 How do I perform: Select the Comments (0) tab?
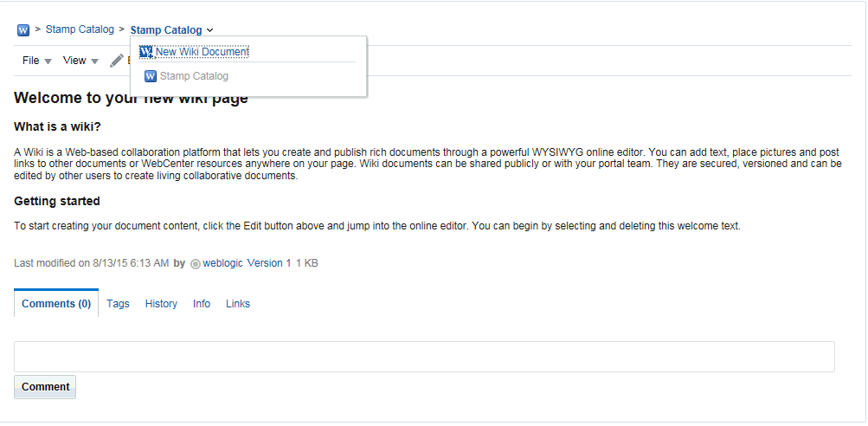(x=56, y=304)
